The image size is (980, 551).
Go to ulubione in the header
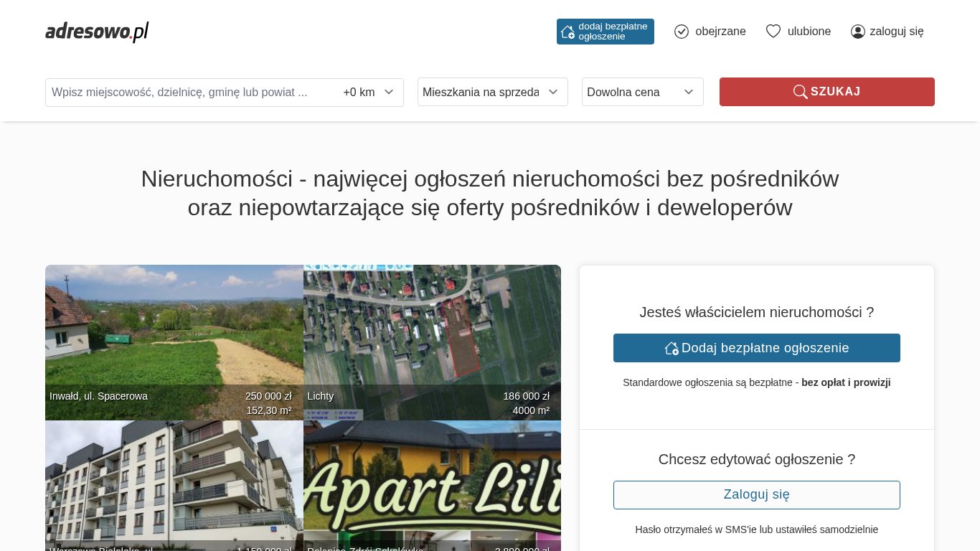(x=809, y=32)
